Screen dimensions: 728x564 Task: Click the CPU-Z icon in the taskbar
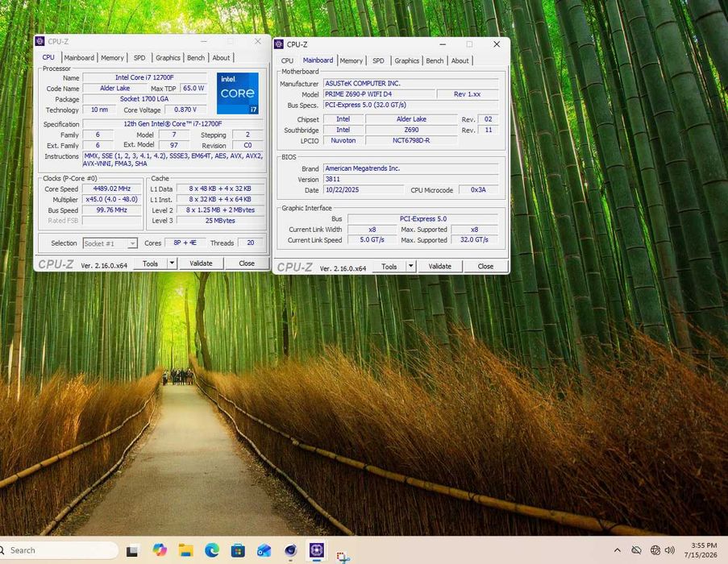tap(317, 550)
